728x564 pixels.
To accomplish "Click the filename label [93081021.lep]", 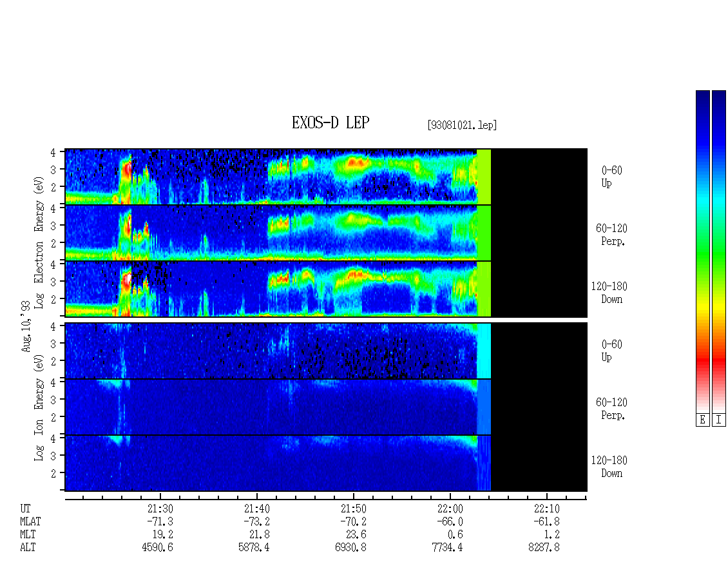I will [x=462, y=124].
